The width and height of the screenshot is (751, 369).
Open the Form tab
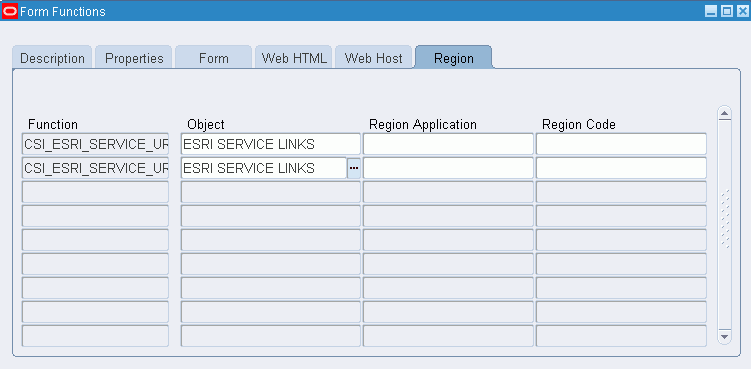click(x=214, y=58)
